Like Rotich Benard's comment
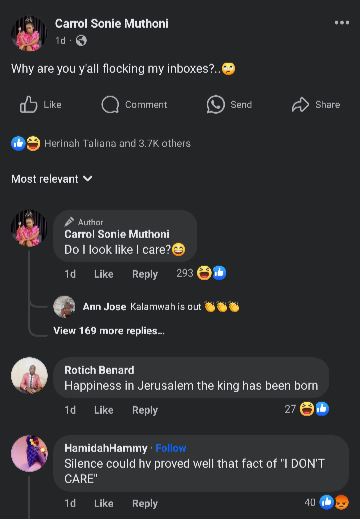This screenshot has width=360, height=519. click(x=104, y=410)
